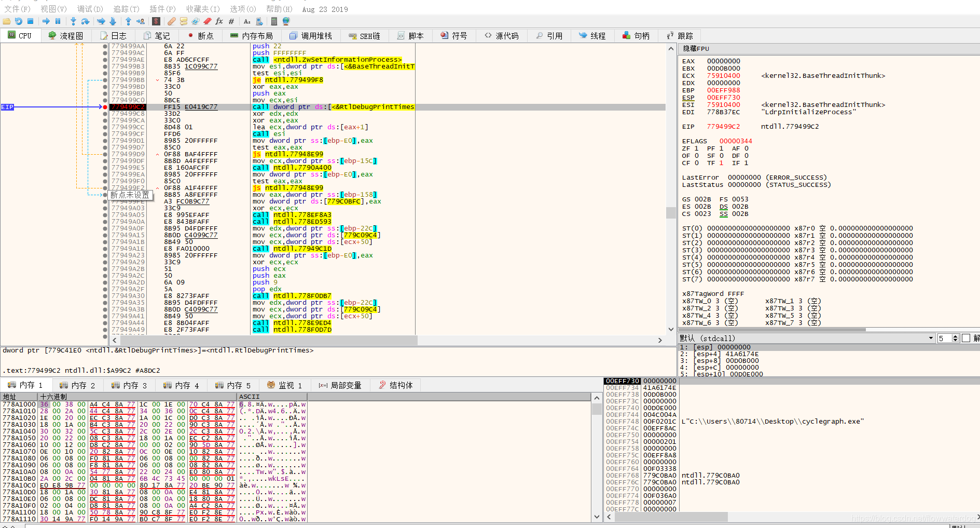The width and height of the screenshot is (980, 528).
Task: Open the Comments icon in toolbar
Action: (x=184, y=21)
